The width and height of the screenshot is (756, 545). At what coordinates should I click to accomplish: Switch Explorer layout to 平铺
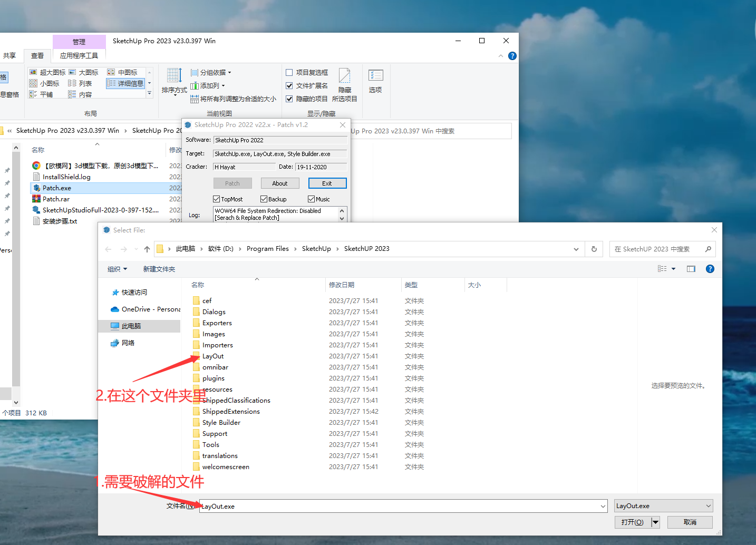coord(41,94)
